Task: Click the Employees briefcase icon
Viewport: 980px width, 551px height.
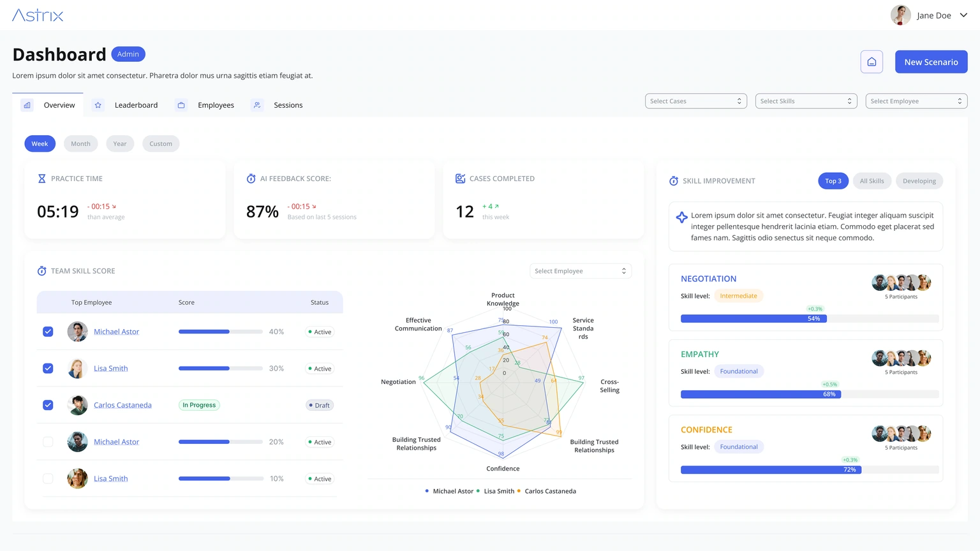Action: point(181,105)
